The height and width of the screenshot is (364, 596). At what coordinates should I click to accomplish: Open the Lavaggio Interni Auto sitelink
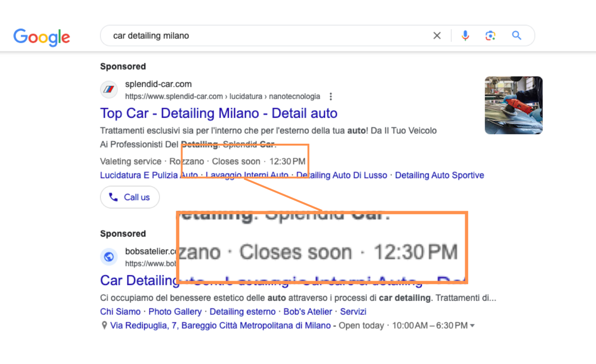coord(247,175)
